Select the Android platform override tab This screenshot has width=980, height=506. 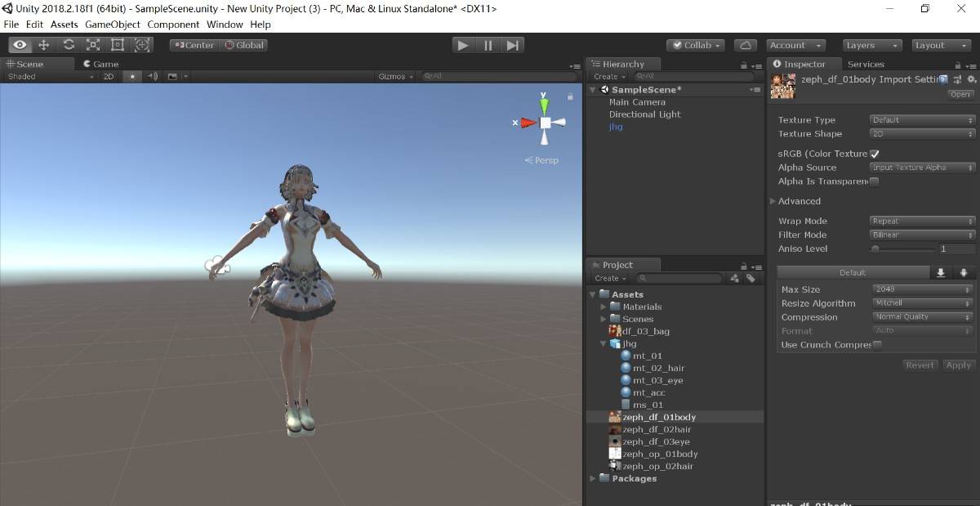[x=964, y=272]
